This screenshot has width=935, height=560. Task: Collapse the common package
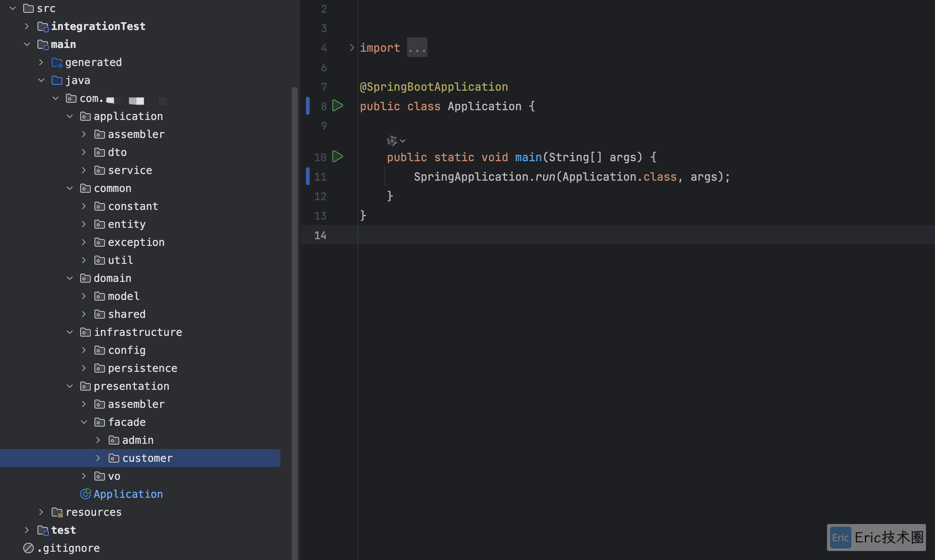pyautogui.click(x=70, y=188)
